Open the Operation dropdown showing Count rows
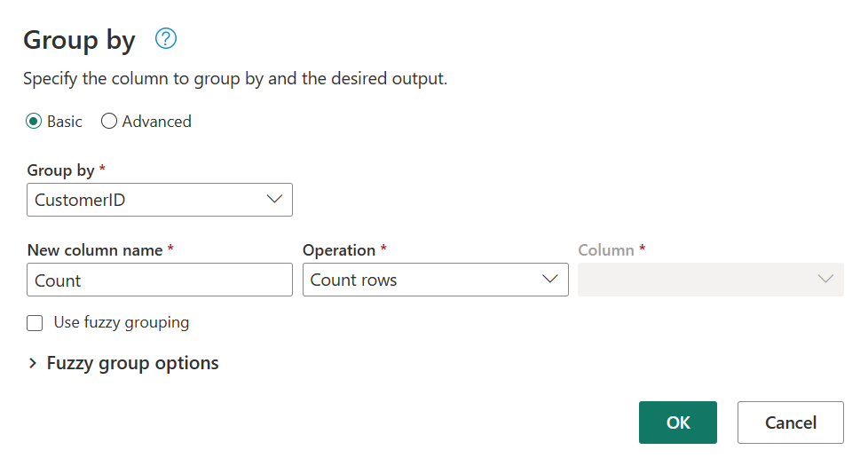 435,280
